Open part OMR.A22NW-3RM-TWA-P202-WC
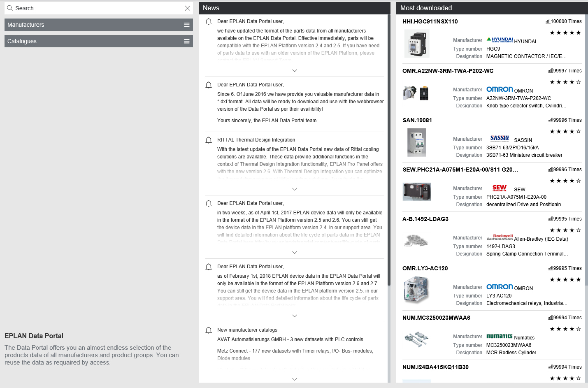This screenshot has width=588, height=388. pyautogui.click(x=448, y=71)
